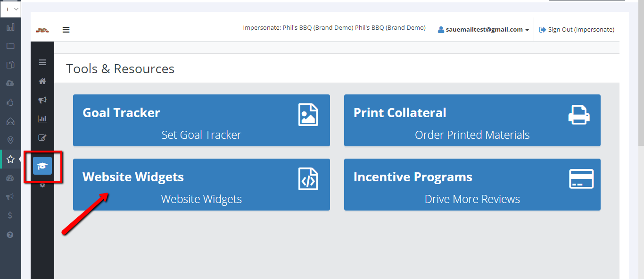
Task: Open the home icon in inner sidebar
Action: [42, 81]
